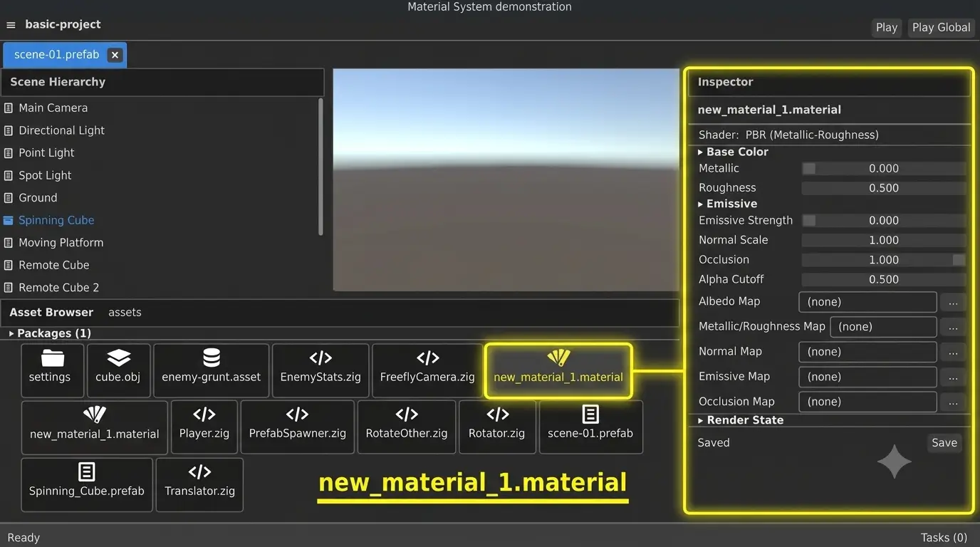Screen dimensions: 980x547
Task: Select the Spinning_Cube.prefab document icon
Action: point(87,472)
